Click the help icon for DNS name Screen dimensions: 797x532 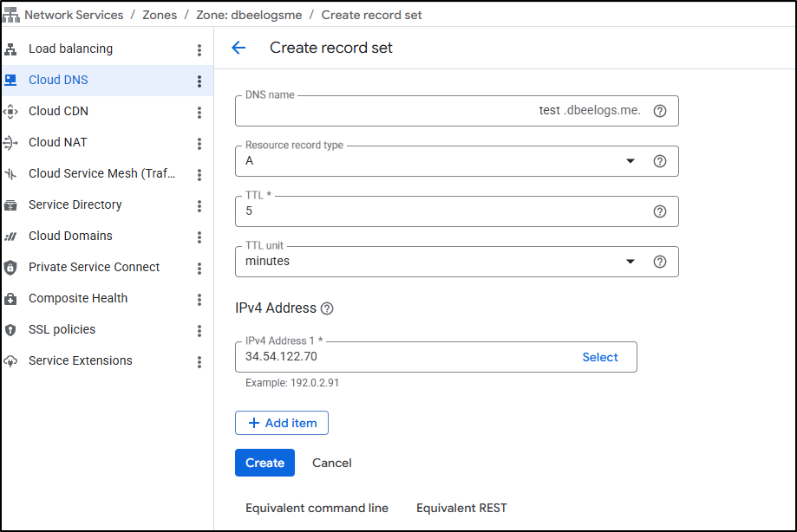pos(659,111)
